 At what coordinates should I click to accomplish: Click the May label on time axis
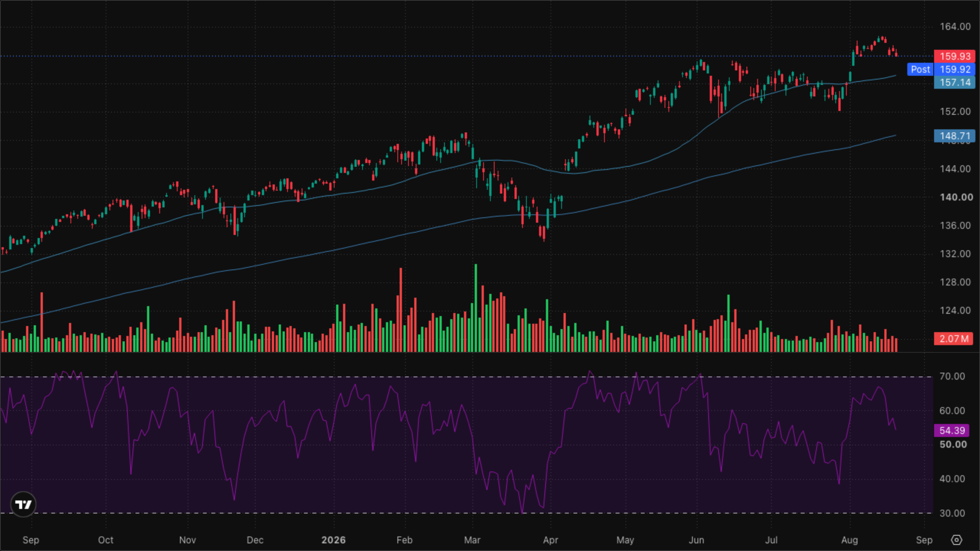[x=625, y=540]
